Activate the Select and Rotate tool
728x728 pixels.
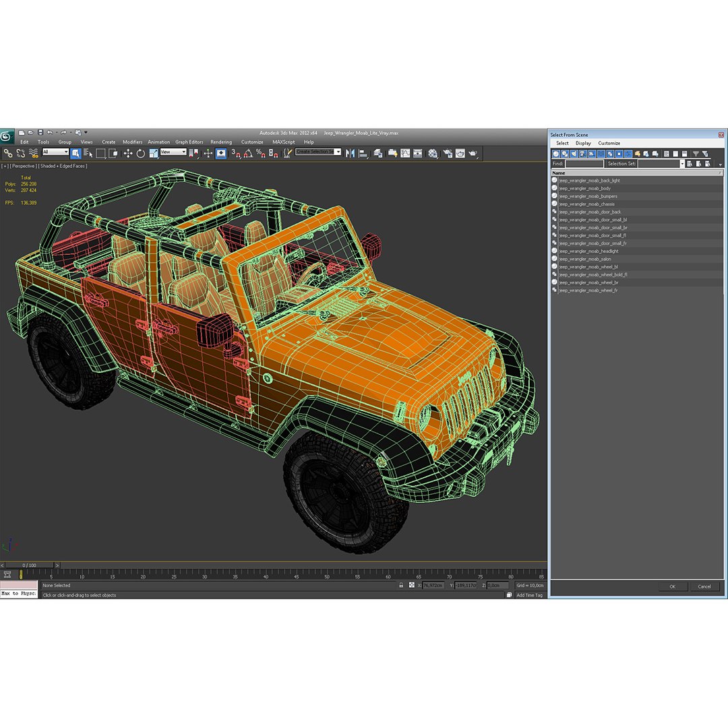(141, 153)
